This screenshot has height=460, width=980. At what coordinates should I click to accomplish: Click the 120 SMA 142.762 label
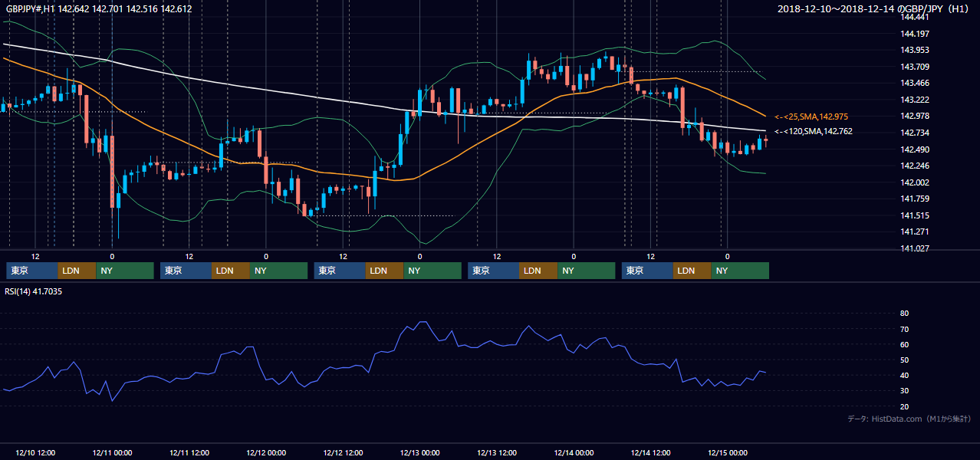[x=813, y=132]
